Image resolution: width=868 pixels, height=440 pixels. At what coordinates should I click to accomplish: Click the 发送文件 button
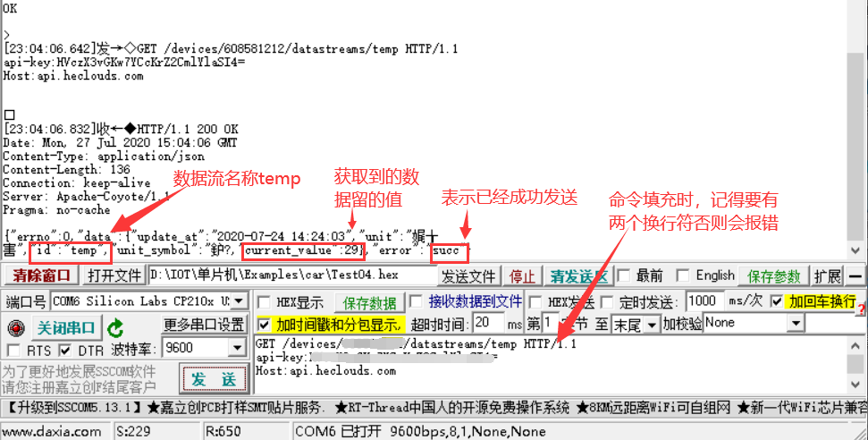[469, 275]
